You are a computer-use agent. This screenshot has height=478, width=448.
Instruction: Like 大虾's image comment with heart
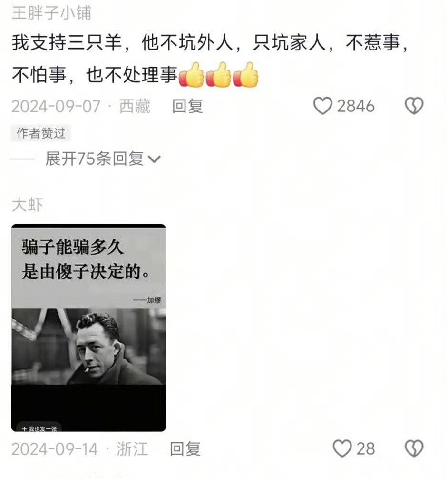(342, 448)
